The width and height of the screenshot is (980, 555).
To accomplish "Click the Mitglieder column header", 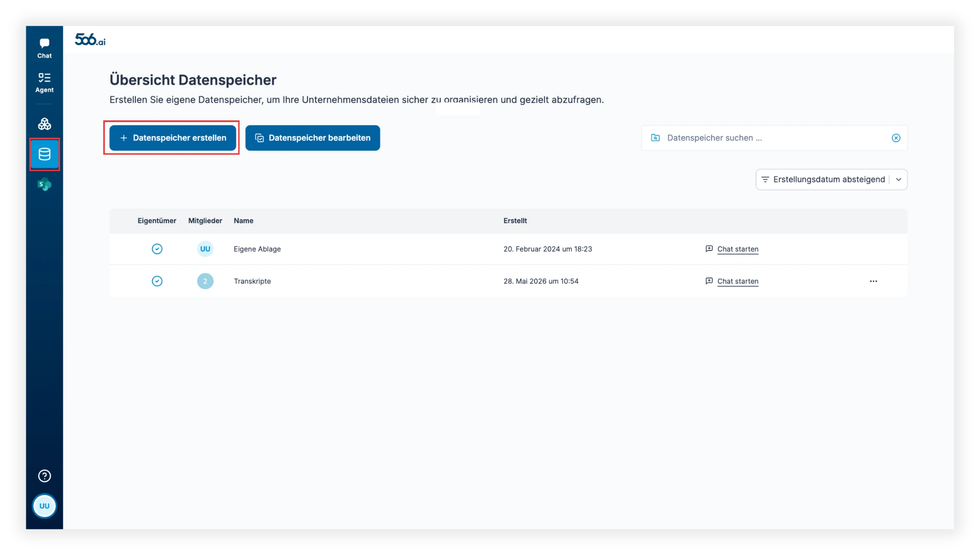I will click(x=205, y=221).
